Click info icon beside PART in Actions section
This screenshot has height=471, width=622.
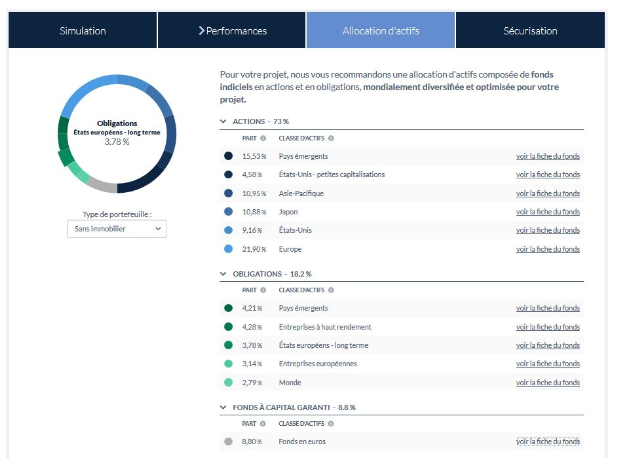tap(263, 138)
